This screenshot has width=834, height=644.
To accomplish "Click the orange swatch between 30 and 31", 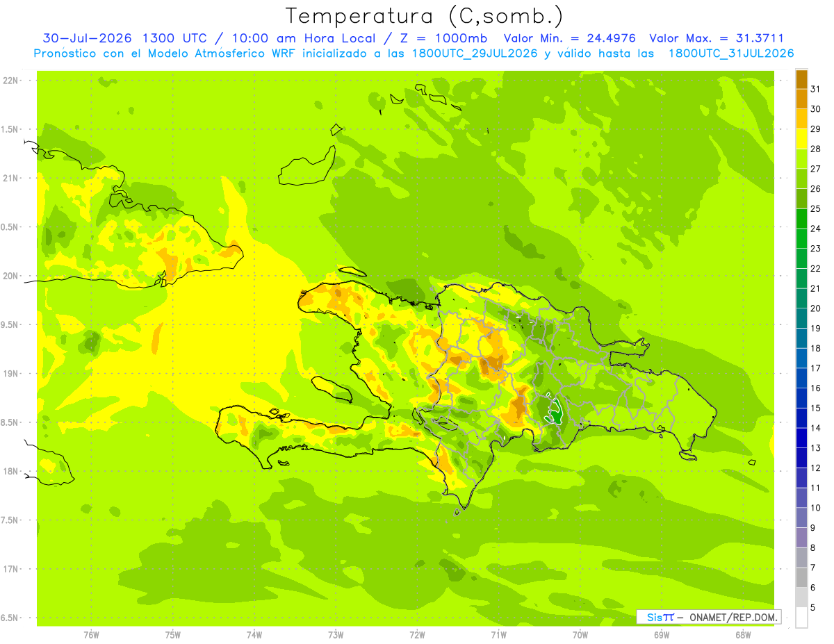I will [x=801, y=99].
